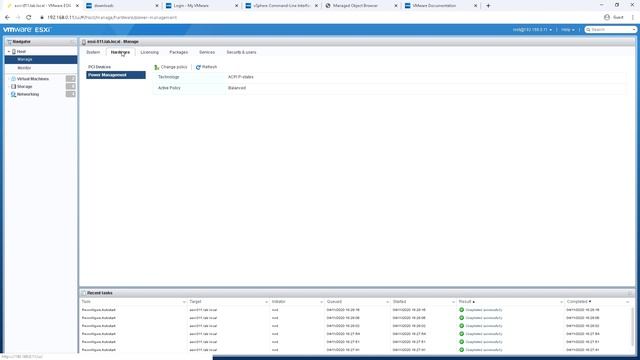Click the host icon in Manage title

84,42
